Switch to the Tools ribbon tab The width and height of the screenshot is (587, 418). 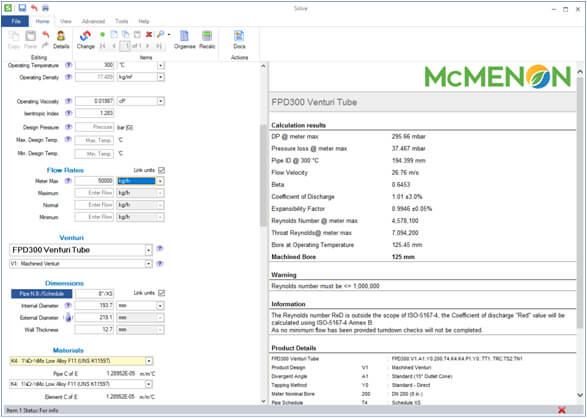point(121,21)
